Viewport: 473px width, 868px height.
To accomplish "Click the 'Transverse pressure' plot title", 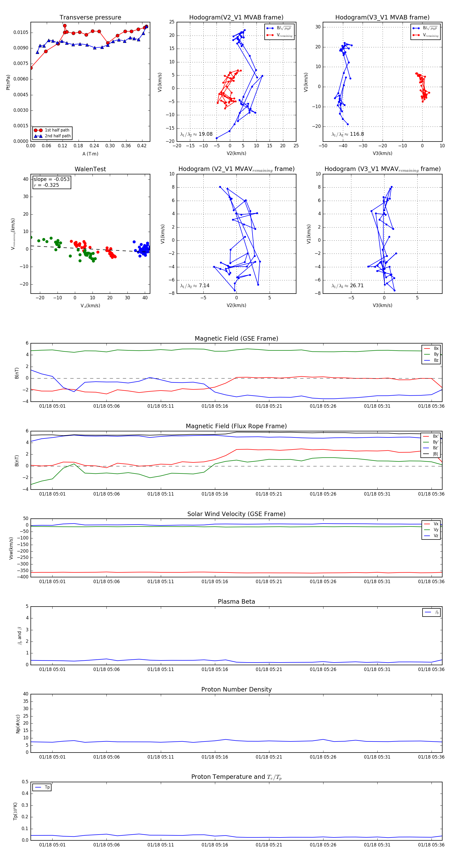I will (90, 18).
